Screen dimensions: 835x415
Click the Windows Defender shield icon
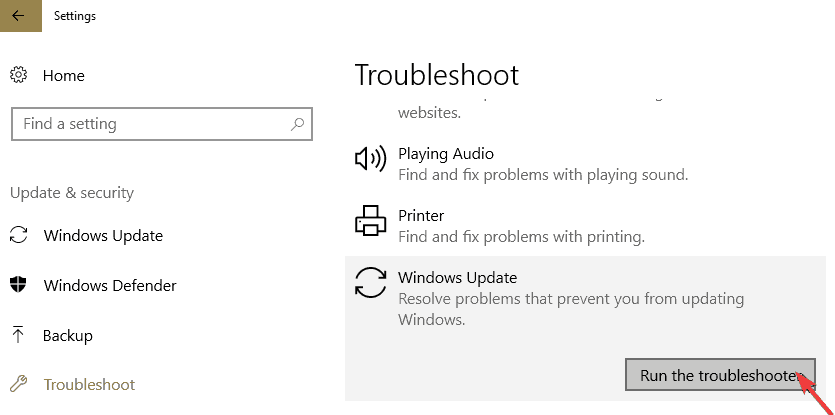click(x=18, y=285)
